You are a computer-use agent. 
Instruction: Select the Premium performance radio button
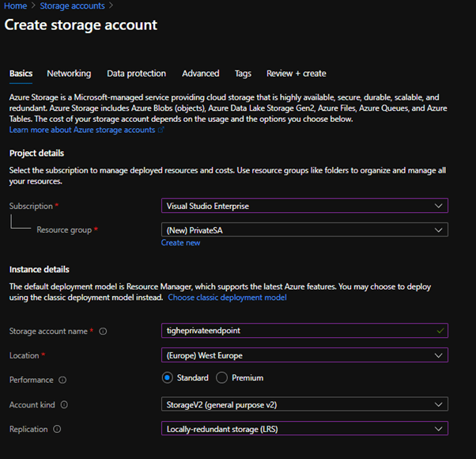(221, 378)
